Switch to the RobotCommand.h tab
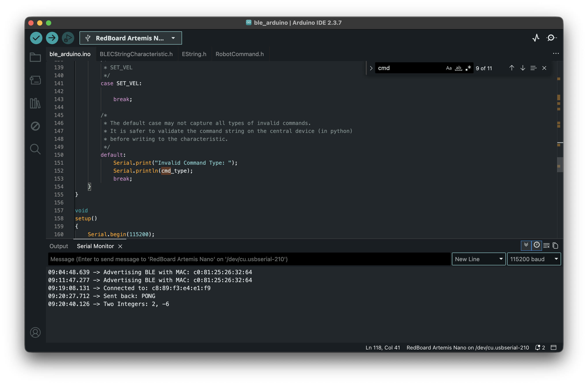The height and width of the screenshot is (385, 588). point(239,54)
